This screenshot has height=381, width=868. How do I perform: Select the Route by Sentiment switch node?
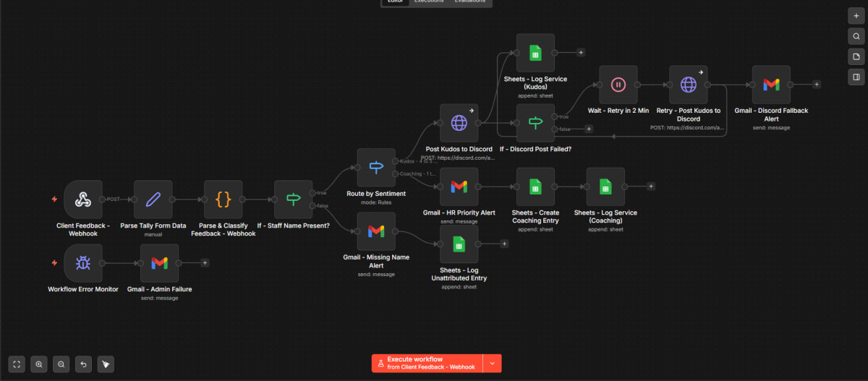(x=376, y=168)
